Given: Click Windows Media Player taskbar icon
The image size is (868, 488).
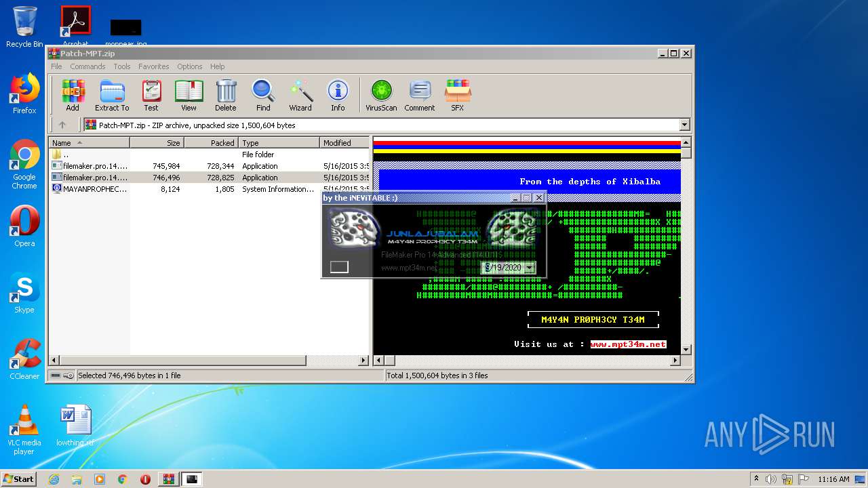Looking at the screenshot, I should (x=100, y=479).
